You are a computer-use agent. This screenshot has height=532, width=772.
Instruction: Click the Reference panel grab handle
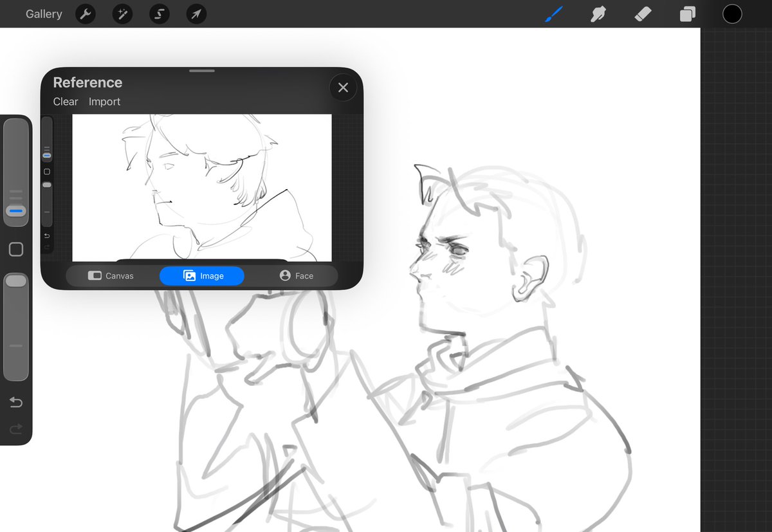(202, 71)
